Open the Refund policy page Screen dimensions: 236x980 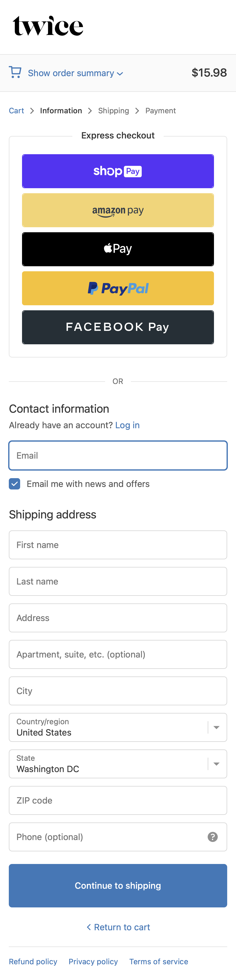[33, 961]
